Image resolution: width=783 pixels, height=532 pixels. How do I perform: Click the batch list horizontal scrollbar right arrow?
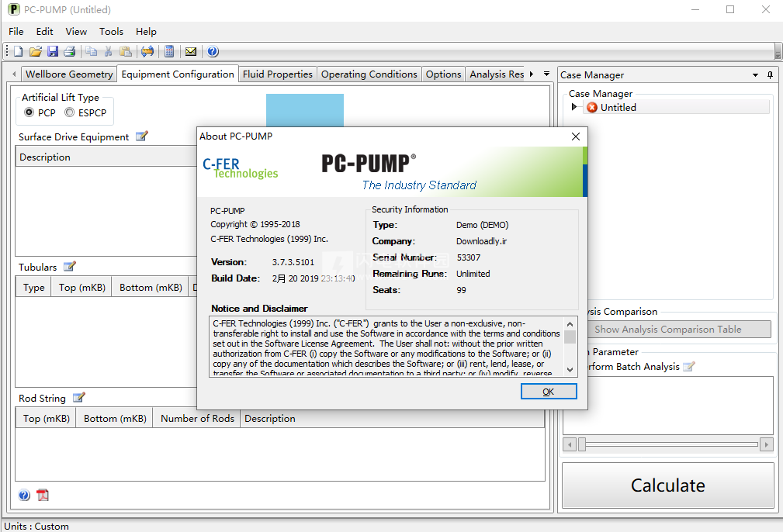pyautogui.click(x=767, y=444)
